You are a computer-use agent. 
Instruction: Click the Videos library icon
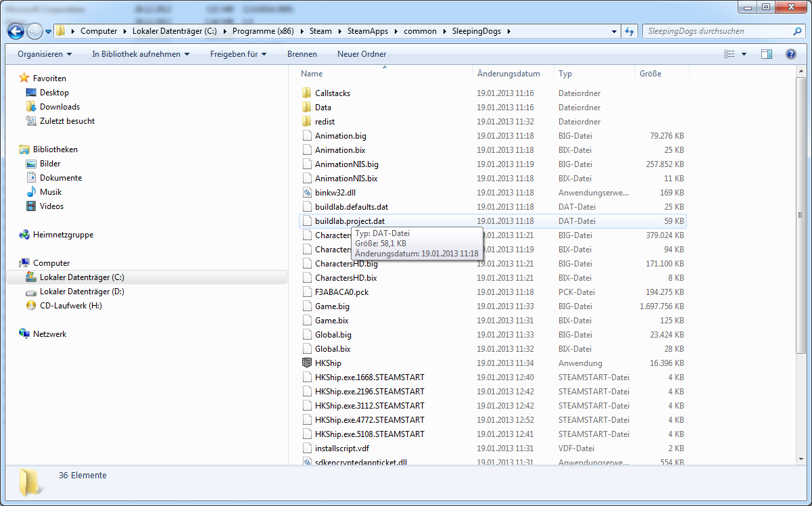31,206
